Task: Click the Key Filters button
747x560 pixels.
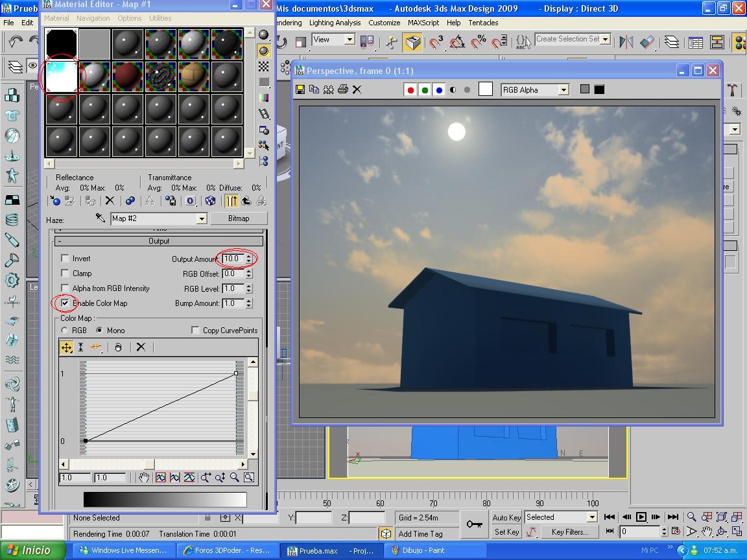Action: pyautogui.click(x=569, y=532)
